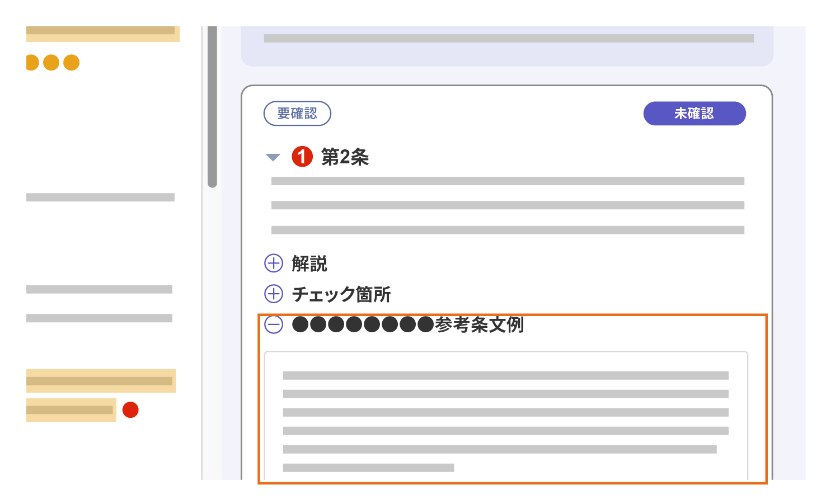Select the middle yellow dot indicator
The height and width of the screenshot is (504, 840).
(x=51, y=62)
